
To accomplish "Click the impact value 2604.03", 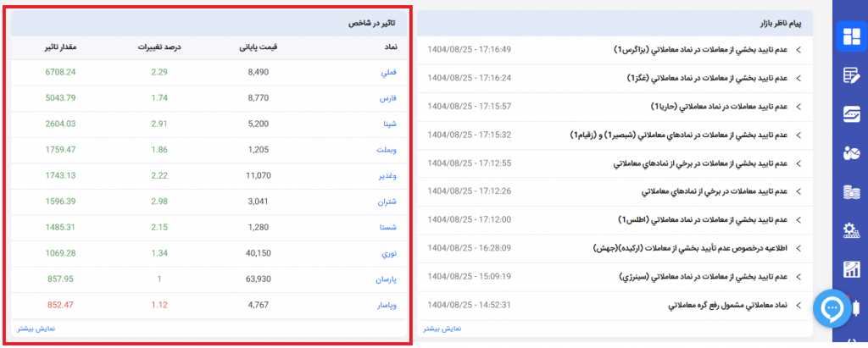I will click(x=61, y=124).
